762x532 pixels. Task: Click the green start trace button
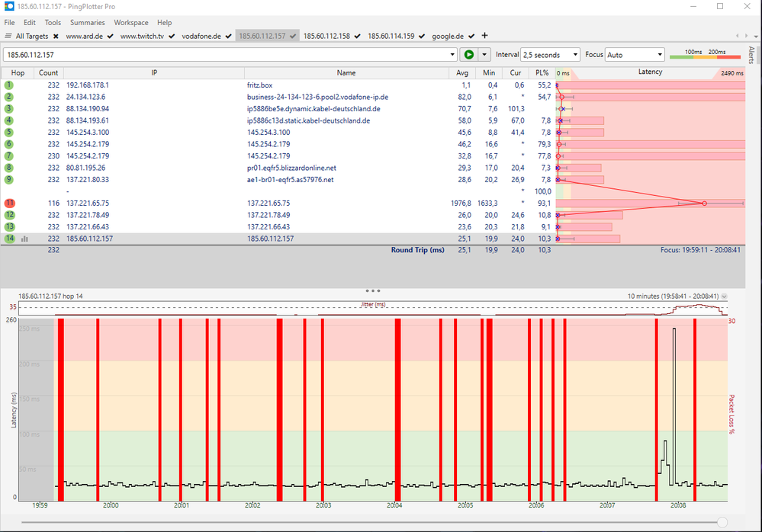[x=470, y=54]
